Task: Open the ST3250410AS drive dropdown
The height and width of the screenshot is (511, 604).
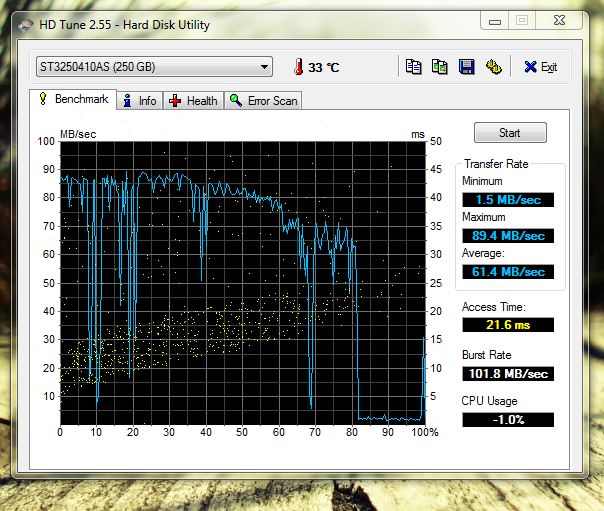Action: coord(154,67)
